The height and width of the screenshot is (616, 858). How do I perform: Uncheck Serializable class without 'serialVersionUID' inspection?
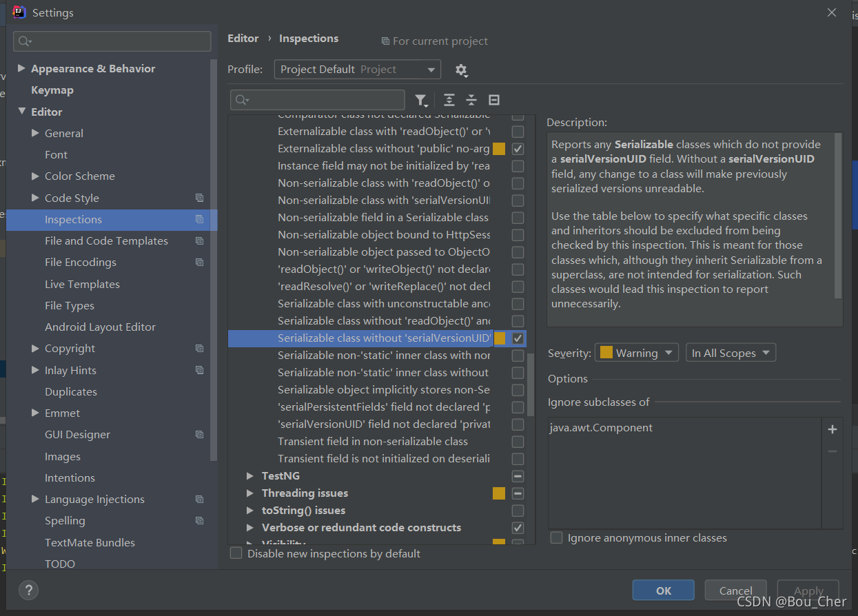(x=518, y=338)
